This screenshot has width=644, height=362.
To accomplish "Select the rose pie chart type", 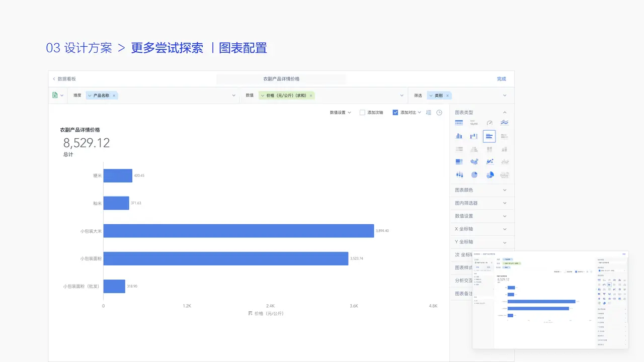I will pos(490,175).
